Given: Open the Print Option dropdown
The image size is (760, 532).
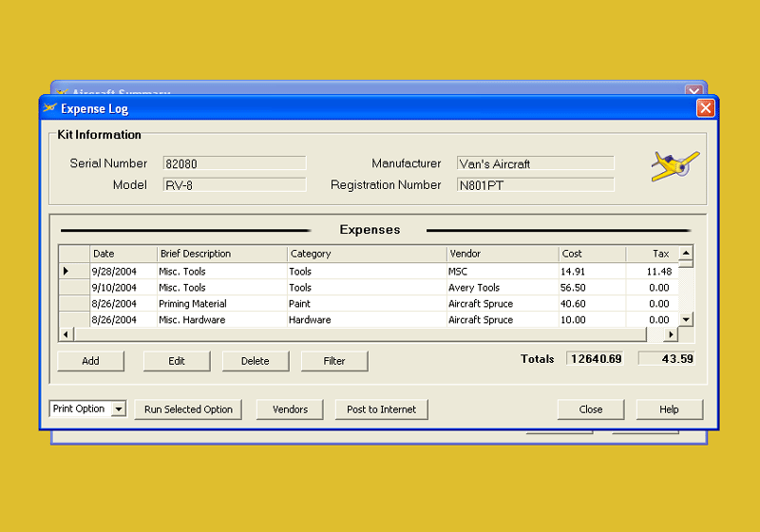Looking at the screenshot, I should pos(119,409).
